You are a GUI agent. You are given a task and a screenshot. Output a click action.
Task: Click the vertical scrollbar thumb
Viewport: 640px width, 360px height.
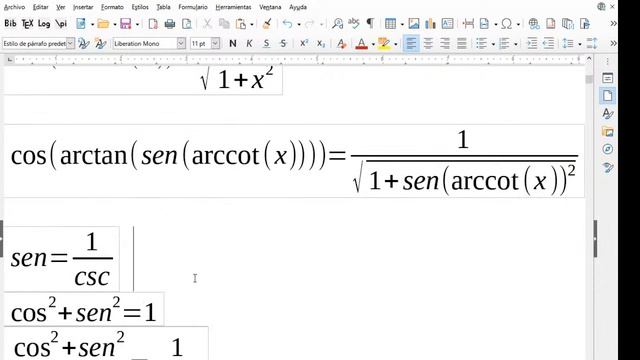click(x=589, y=79)
